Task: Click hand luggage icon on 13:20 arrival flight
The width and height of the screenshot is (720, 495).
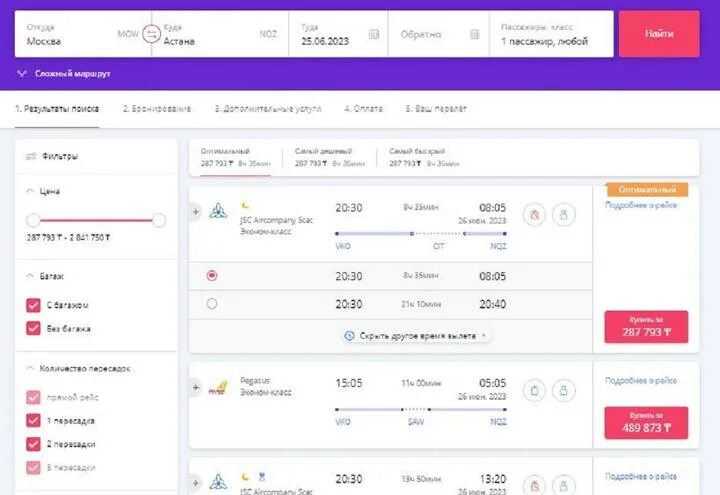Action: [x=563, y=485]
